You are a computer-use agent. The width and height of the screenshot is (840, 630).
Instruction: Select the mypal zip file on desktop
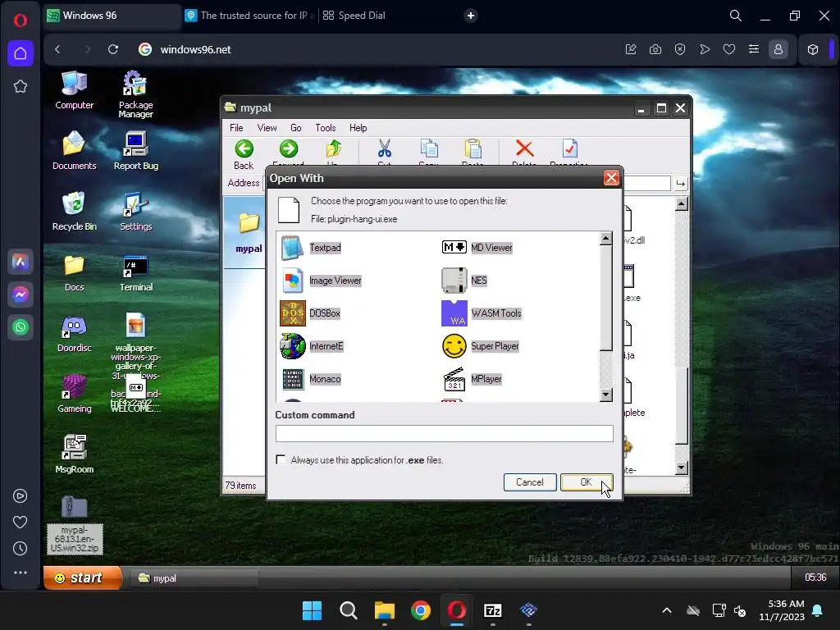click(75, 525)
